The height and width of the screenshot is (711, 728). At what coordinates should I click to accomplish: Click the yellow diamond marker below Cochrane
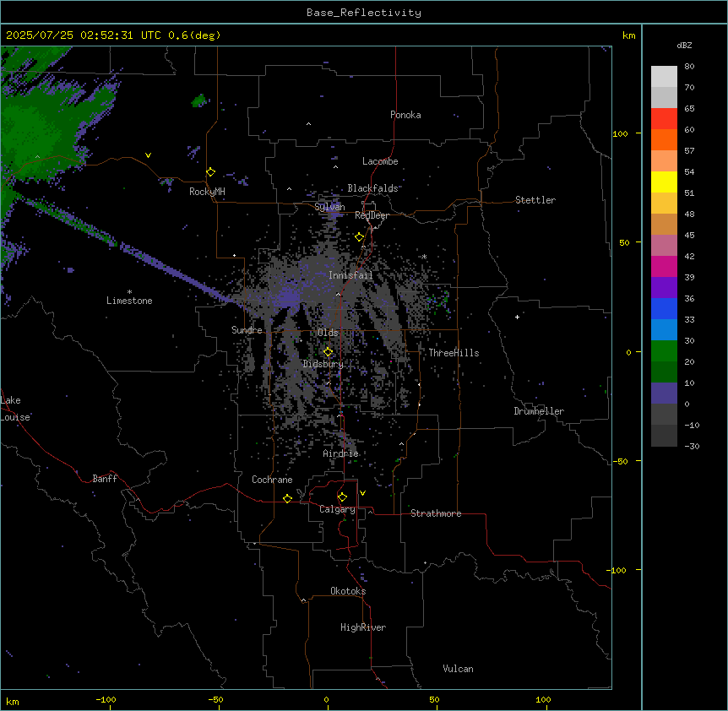click(x=287, y=498)
